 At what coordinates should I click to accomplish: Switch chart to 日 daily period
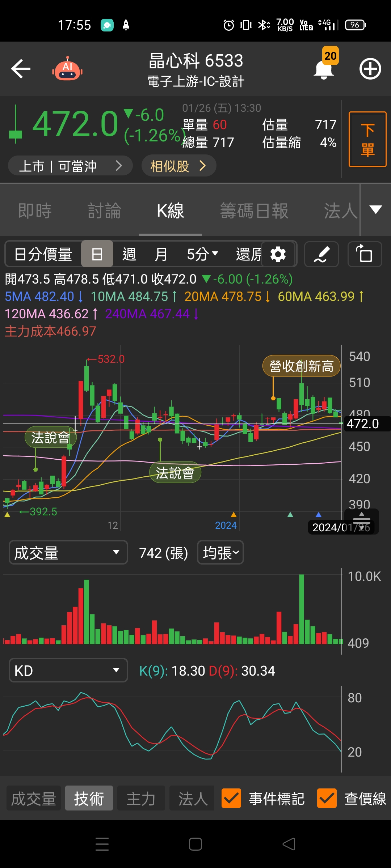[x=97, y=254]
